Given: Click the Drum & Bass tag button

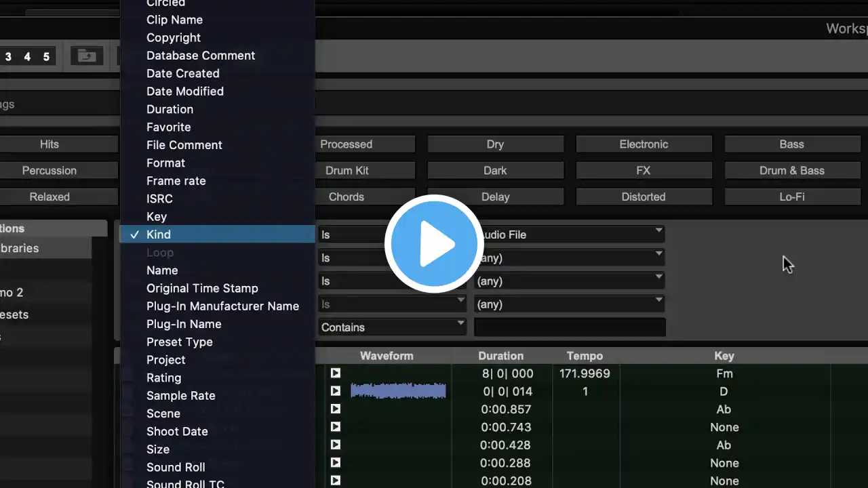Looking at the screenshot, I should [x=792, y=171].
